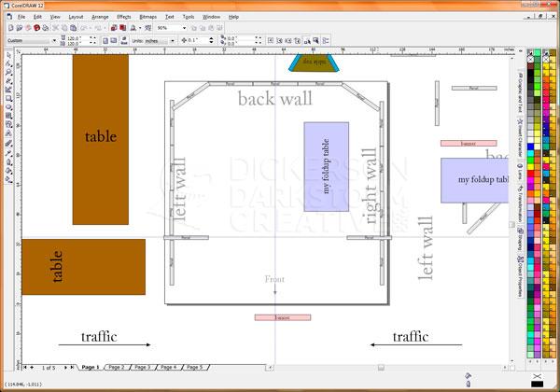Screen dimensions: 560x392
Task: Adjust the nudge offset spinner arrows
Action: click(212, 40)
